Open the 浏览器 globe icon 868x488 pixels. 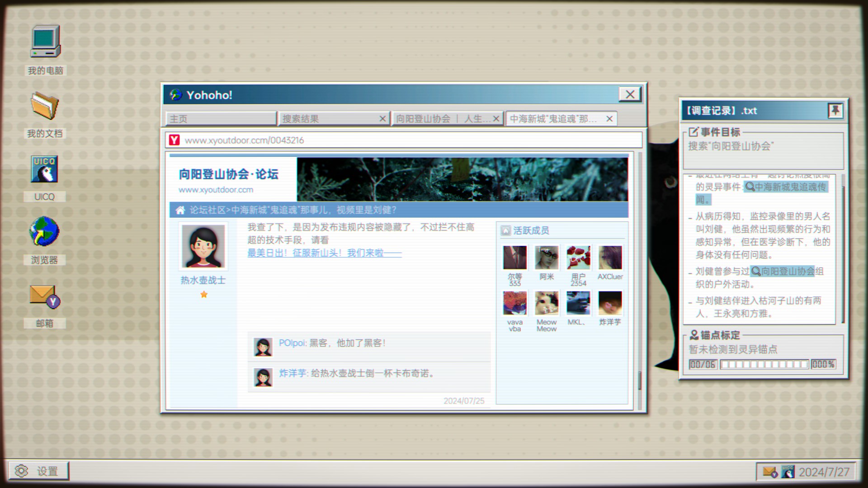pyautogui.click(x=44, y=231)
